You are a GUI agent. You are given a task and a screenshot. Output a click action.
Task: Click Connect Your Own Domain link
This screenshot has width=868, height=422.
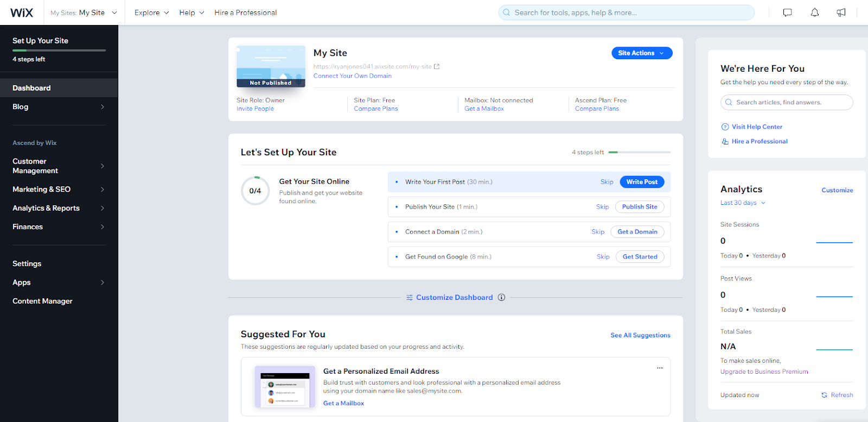[352, 76]
